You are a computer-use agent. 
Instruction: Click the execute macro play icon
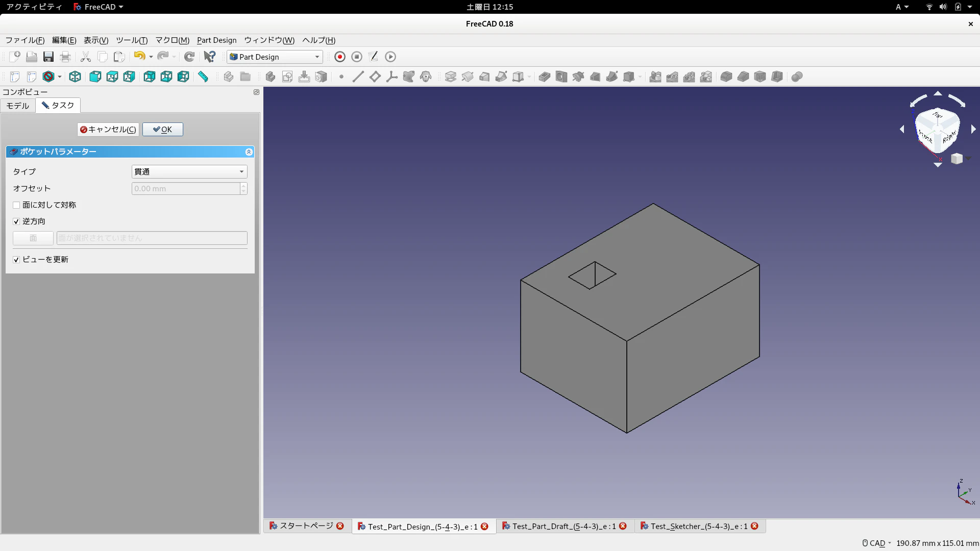(x=390, y=57)
